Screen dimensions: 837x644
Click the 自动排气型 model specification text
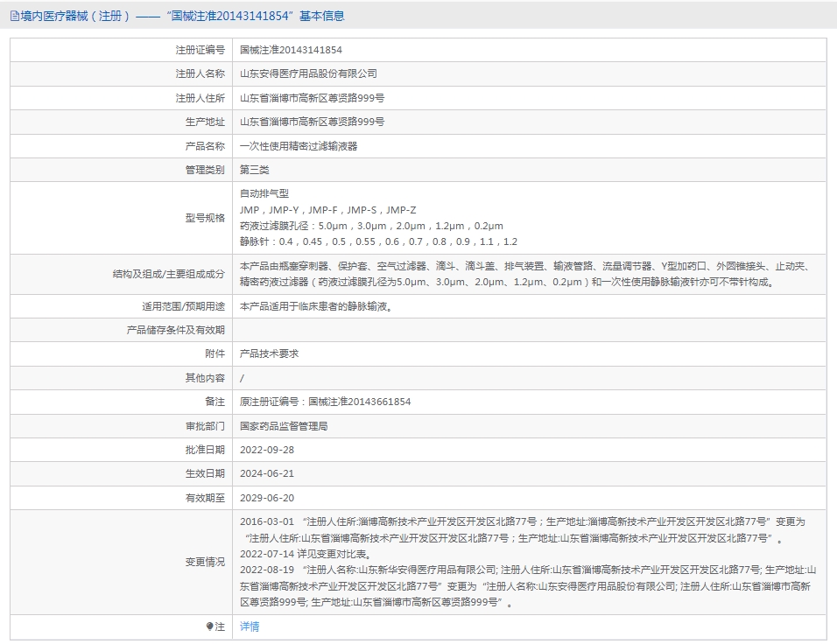click(x=264, y=194)
